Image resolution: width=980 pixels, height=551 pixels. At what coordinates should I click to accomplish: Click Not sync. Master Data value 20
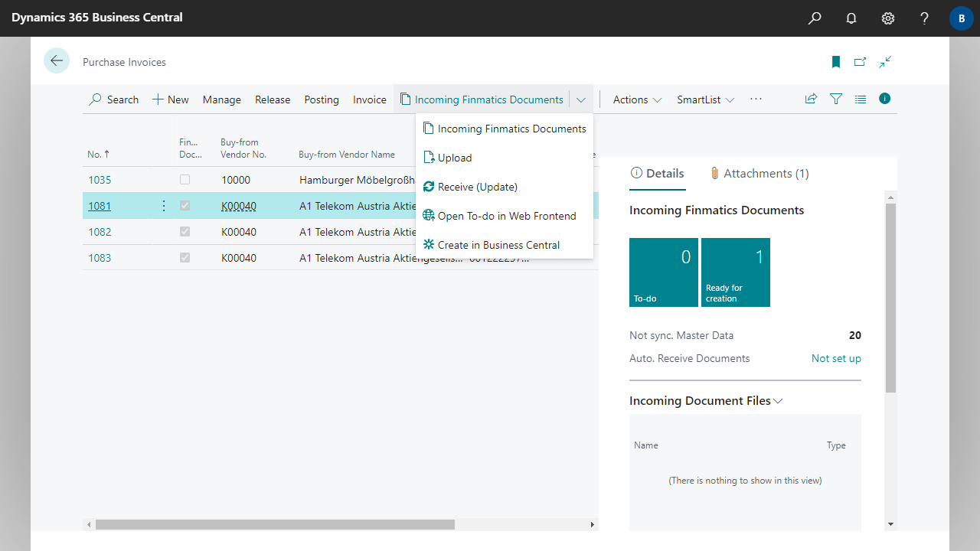click(x=855, y=335)
